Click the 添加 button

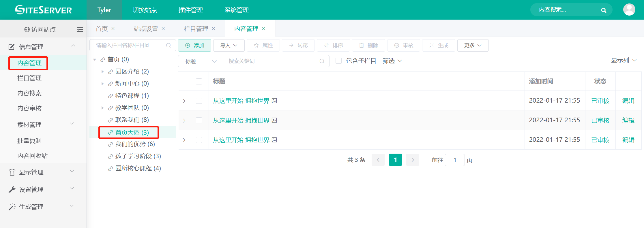[x=194, y=46]
